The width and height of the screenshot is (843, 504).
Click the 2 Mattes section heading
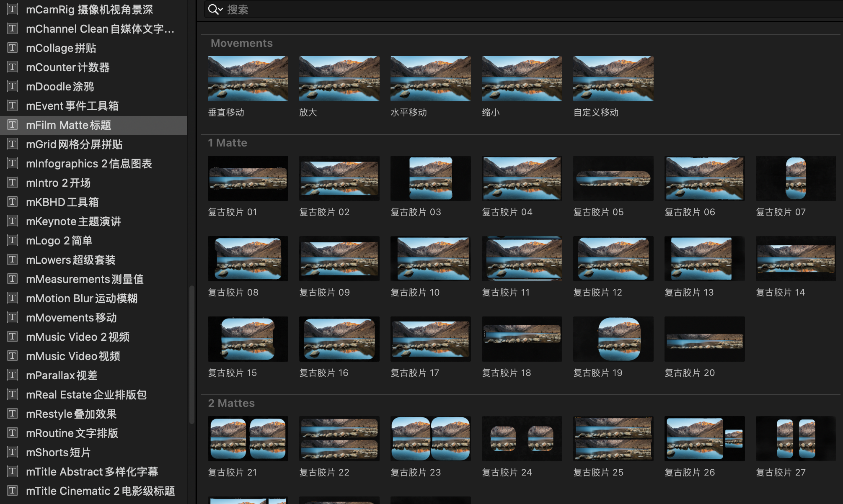pyautogui.click(x=231, y=403)
